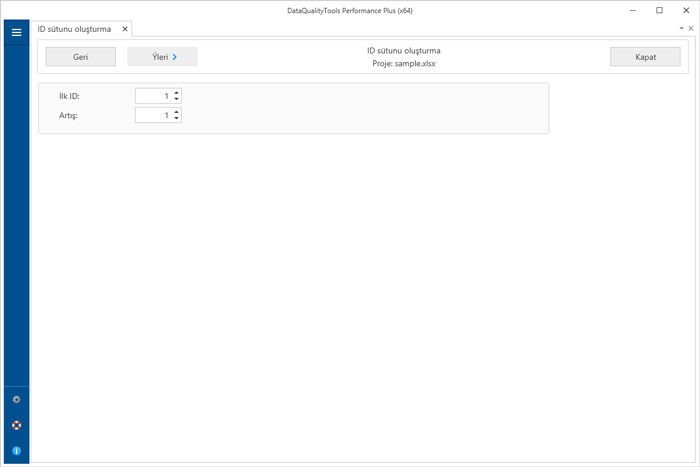Decrease the İlk ID value
The width and height of the screenshot is (700, 467).
[176, 99]
